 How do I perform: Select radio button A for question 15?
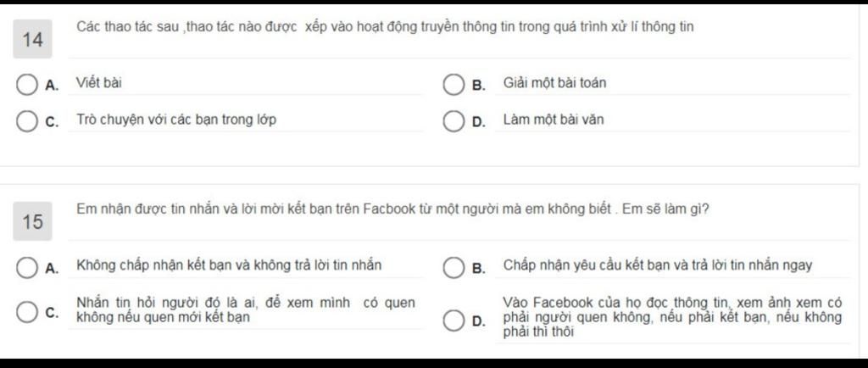point(25,268)
